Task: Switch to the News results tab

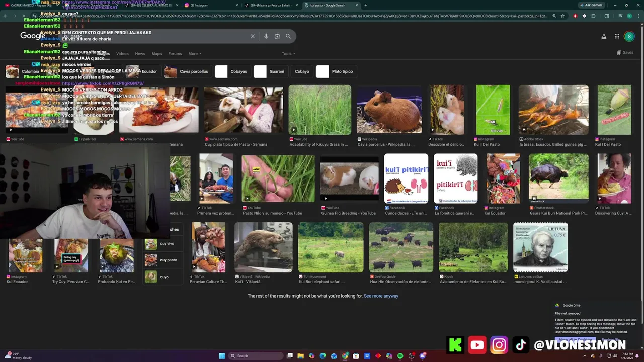Action: point(140,54)
